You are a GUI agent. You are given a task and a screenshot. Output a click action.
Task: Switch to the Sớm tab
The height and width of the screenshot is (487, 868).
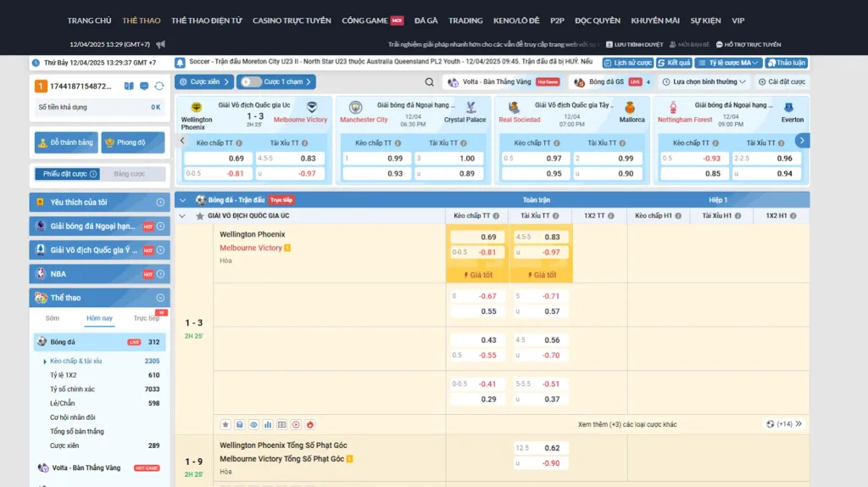(53, 318)
